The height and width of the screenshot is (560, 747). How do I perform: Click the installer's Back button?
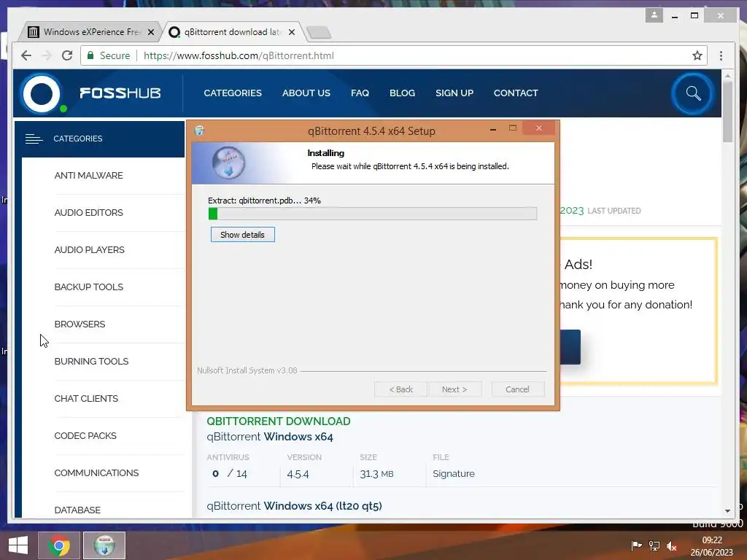tap(400, 389)
